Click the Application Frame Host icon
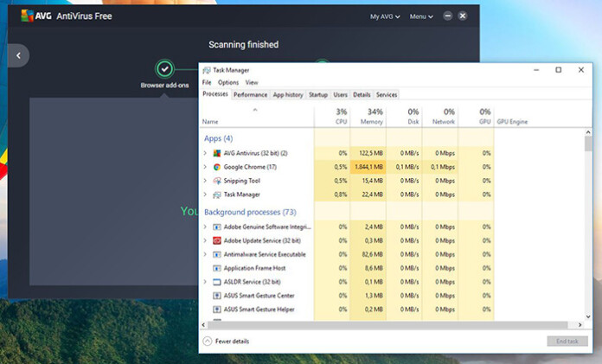The width and height of the screenshot is (602, 364). (217, 268)
